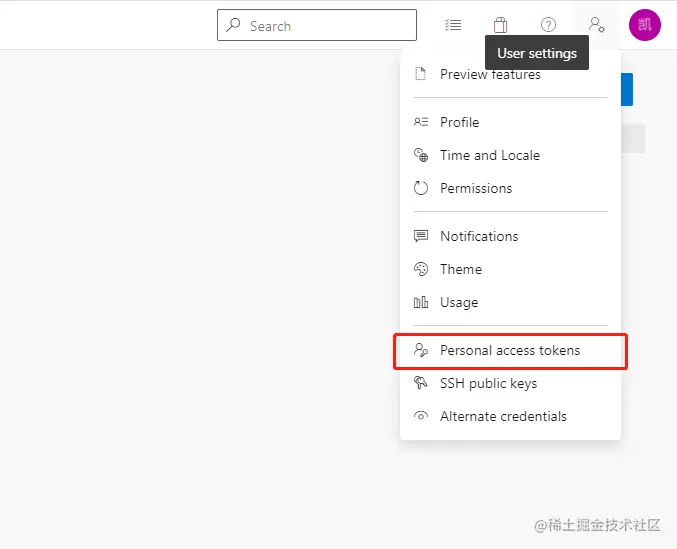Open Personal access tokens menu item
This screenshot has height=549, width=677.
click(510, 350)
